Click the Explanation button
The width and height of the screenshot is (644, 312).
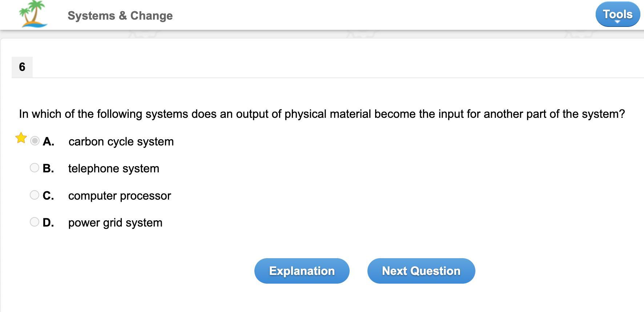click(x=302, y=271)
